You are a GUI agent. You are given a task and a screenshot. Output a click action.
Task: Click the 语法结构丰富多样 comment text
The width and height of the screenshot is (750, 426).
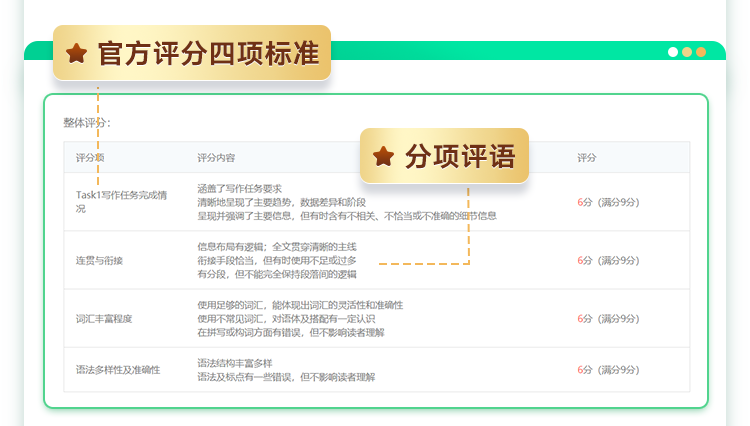click(235, 363)
